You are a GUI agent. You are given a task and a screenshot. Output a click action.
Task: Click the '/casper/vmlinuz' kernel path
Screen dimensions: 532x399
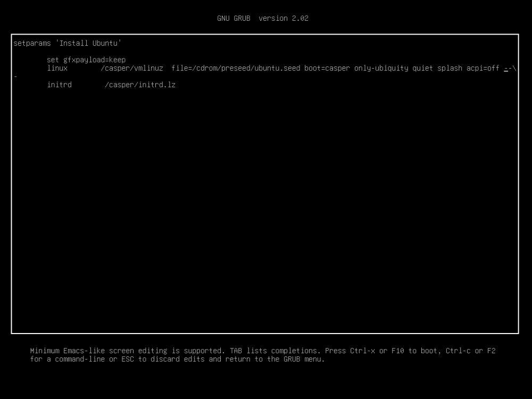pos(132,68)
